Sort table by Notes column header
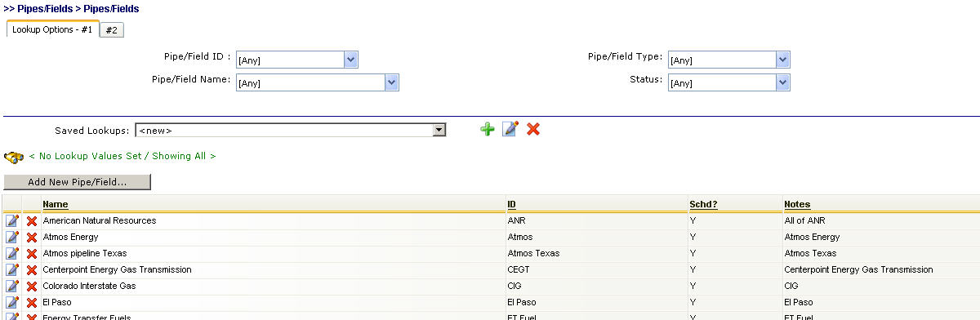980x320 pixels. (x=797, y=204)
